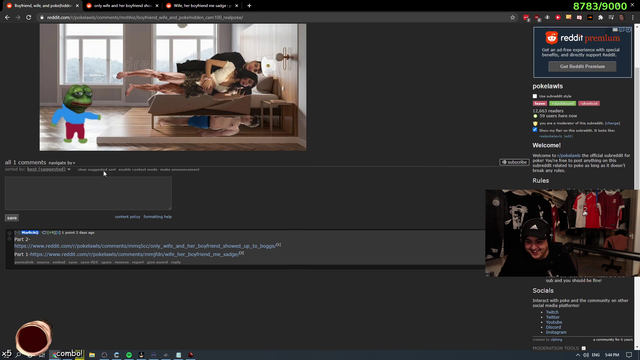The width and height of the screenshot is (640, 360).
Task: Click 'report' under MarficbQ's comment
Action: click(138, 262)
